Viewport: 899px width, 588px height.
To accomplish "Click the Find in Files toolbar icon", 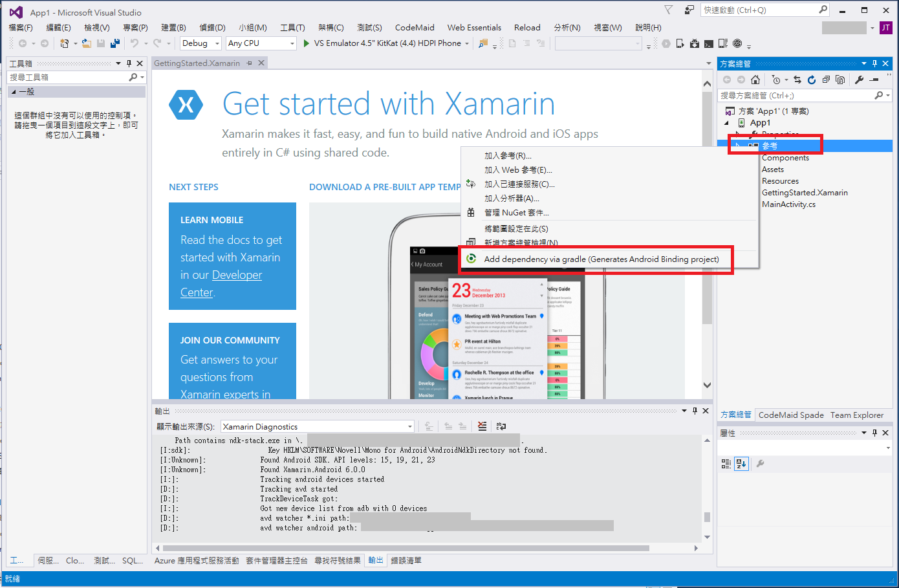I will [x=482, y=43].
